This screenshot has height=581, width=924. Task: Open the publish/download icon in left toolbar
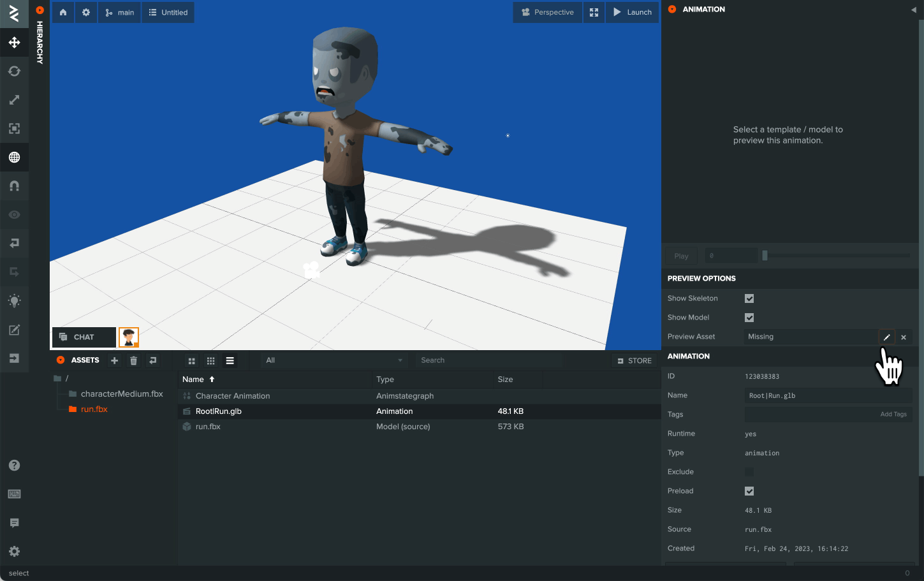tap(14, 358)
